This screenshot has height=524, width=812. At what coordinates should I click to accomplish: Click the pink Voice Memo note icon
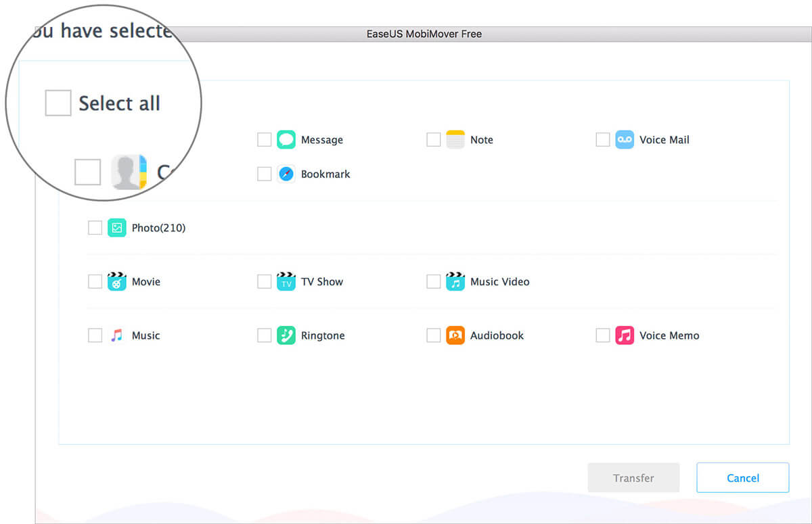(625, 335)
